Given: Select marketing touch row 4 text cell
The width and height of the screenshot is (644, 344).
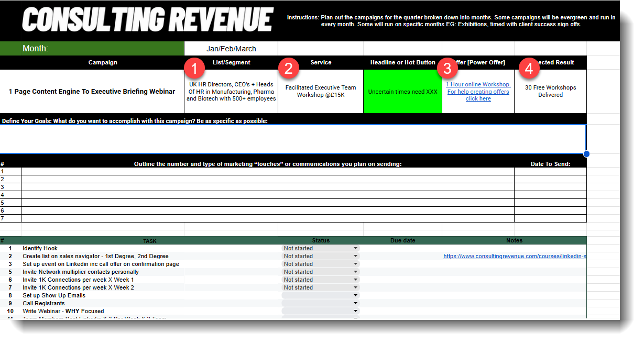Looking at the screenshot, I should pyautogui.click(x=268, y=195).
